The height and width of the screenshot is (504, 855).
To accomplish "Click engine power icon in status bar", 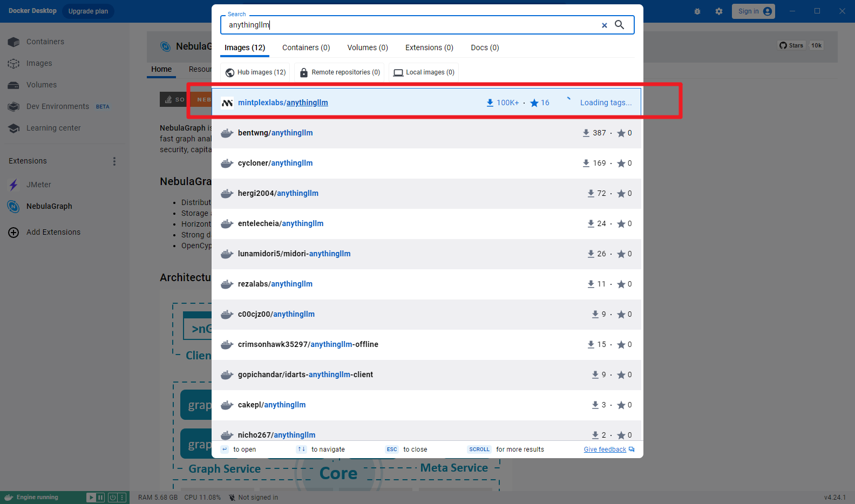I will [113, 498].
